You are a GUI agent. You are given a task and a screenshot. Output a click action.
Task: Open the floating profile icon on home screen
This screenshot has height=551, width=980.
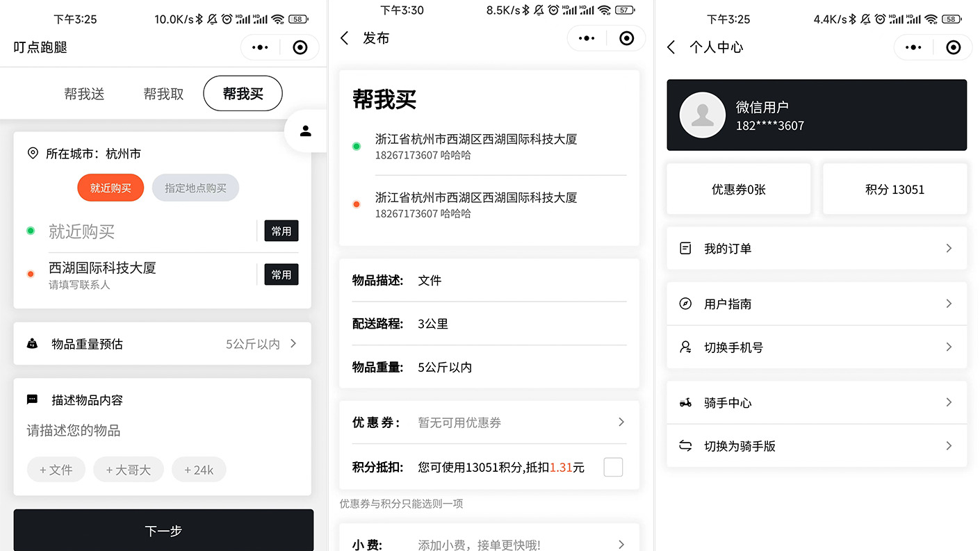coord(306,131)
